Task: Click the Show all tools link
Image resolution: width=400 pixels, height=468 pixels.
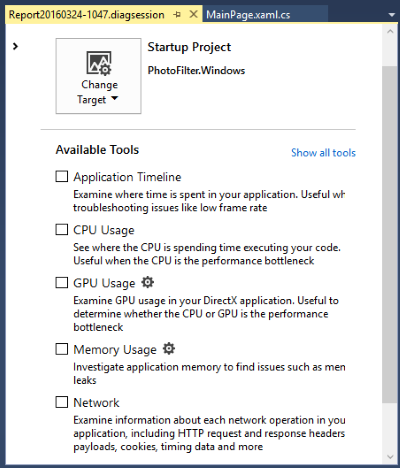Action: [x=323, y=153]
